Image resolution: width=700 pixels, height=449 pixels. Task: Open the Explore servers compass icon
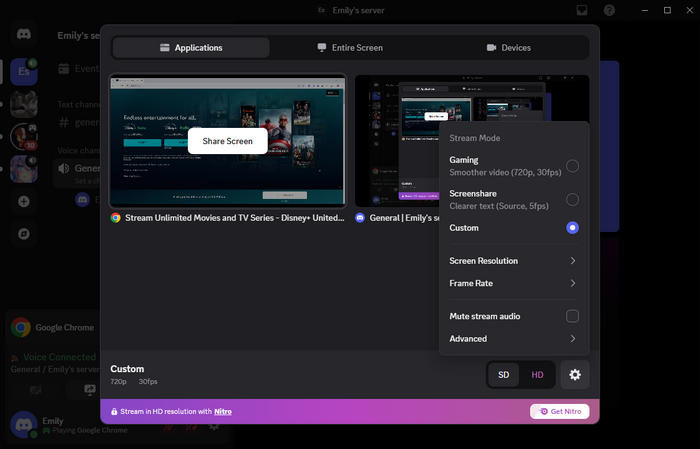point(24,234)
